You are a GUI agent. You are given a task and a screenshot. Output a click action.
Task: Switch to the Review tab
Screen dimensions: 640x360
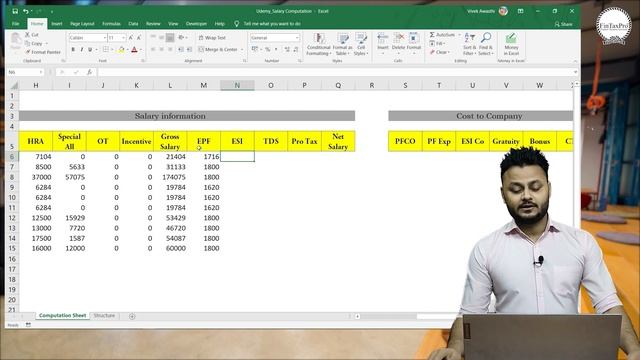pos(153,24)
